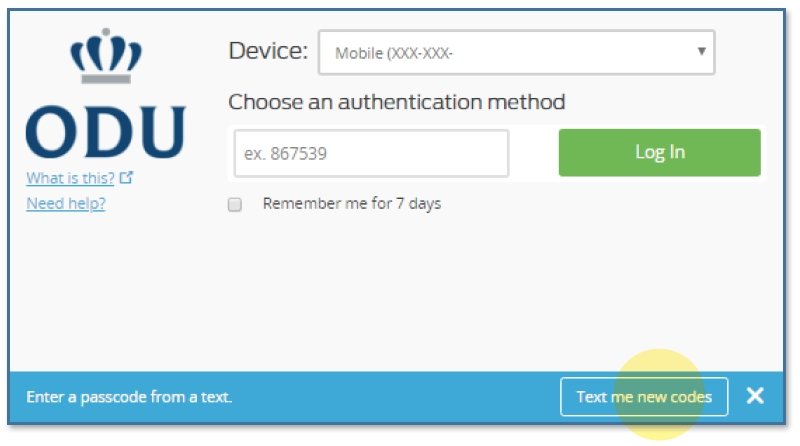Open the What is this? link
Screen dimensions: 800x446
click(70, 179)
